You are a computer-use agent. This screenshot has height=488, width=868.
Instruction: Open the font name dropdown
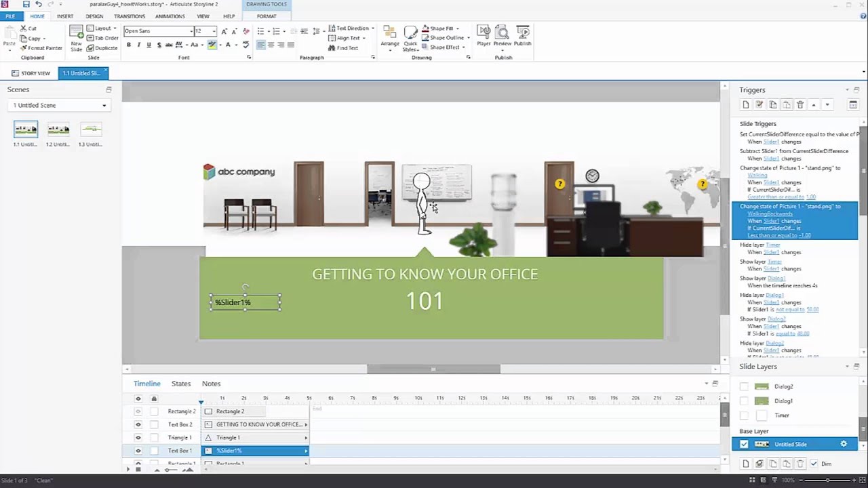191,31
